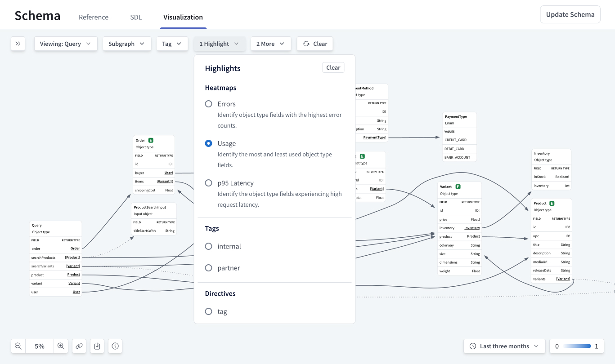Screen dimensions: 615x364
Task: Click the releaseDate field in Product
Action: pyautogui.click(x=551, y=271)
